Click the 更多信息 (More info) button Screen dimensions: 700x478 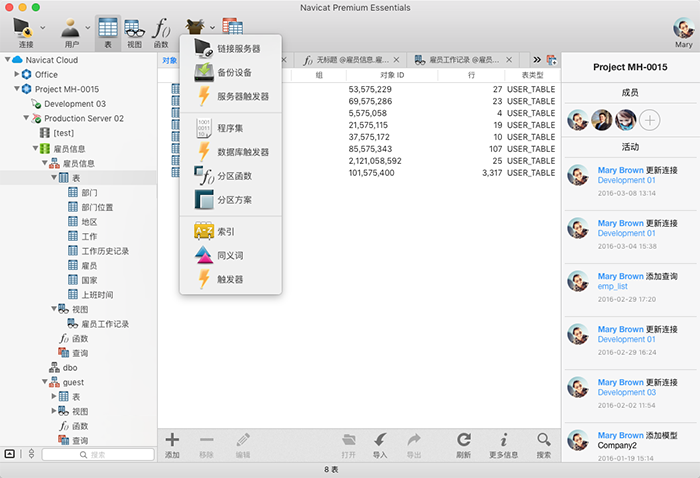[x=504, y=445]
